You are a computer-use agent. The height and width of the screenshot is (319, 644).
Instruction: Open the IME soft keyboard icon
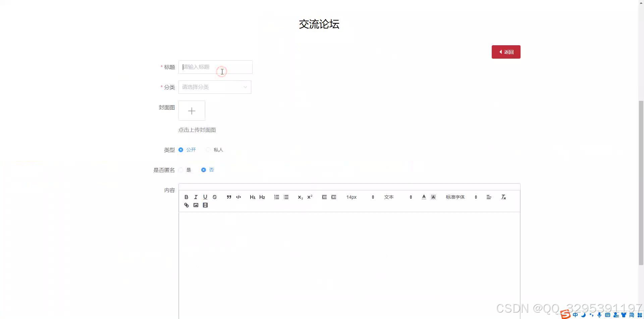pos(607,315)
